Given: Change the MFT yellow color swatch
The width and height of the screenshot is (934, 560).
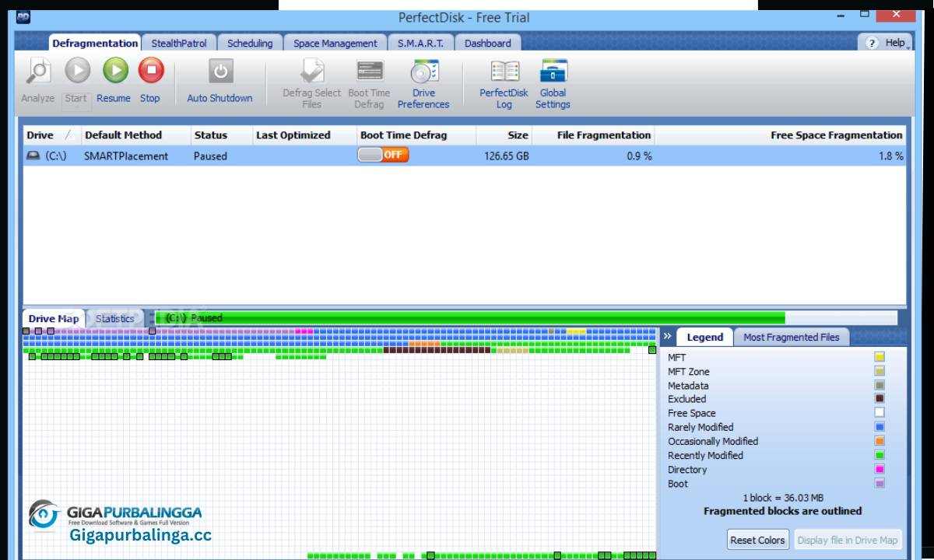Looking at the screenshot, I should click(880, 357).
